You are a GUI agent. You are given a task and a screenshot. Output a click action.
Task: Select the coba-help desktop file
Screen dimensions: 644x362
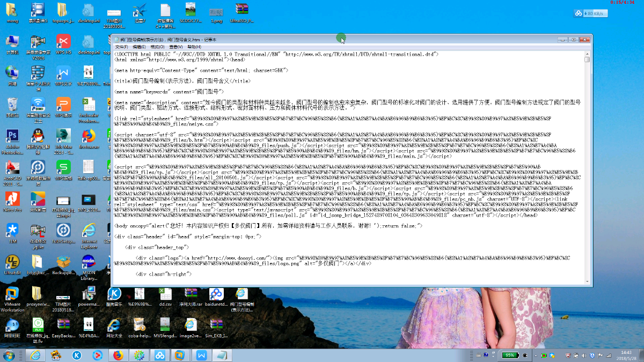click(x=140, y=327)
